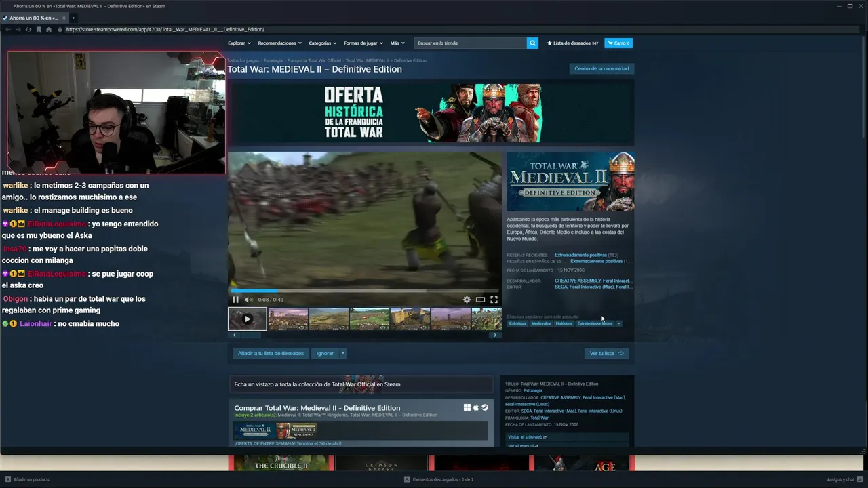Click the Oferta Histórica Total War banner
Viewport: 868px width, 488px height.
[x=431, y=113]
